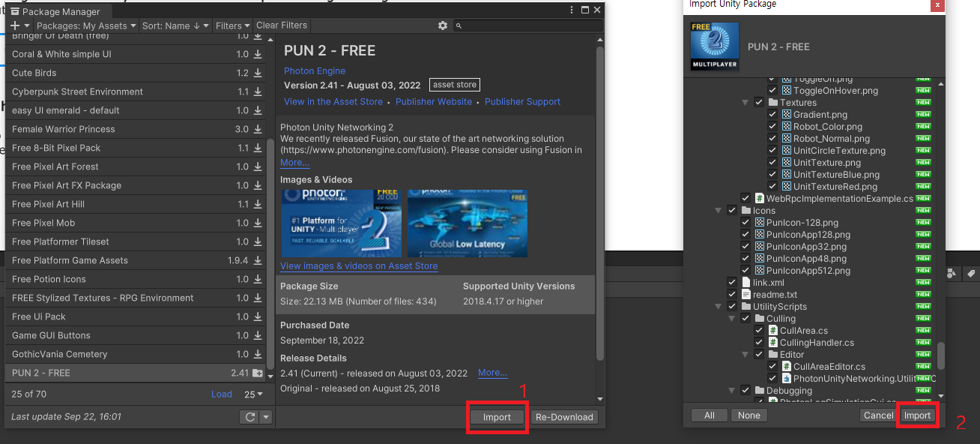Toggle UnitCircleTexture.png checkbox
The width and height of the screenshot is (980, 444).
(772, 151)
